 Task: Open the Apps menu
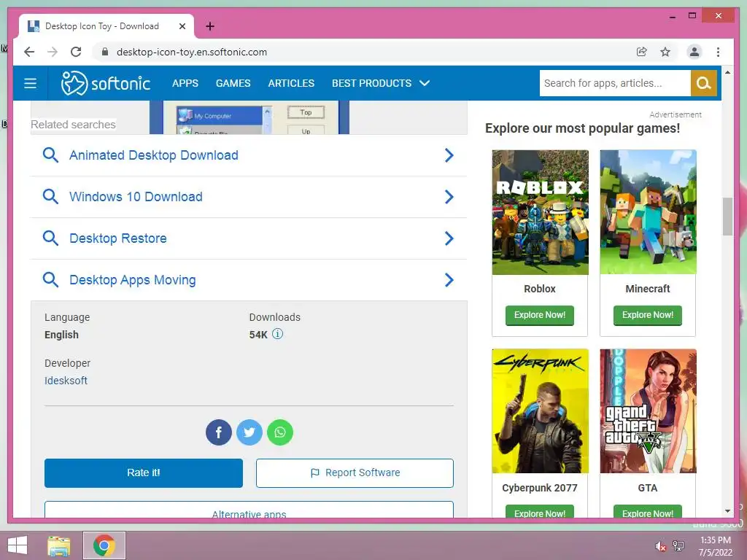pos(185,83)
